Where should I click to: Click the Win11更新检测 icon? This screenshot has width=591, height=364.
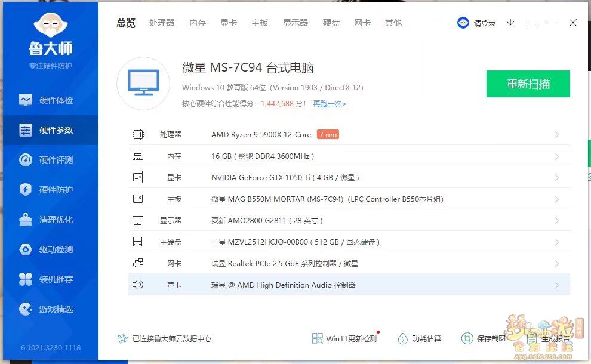[318, 338]
